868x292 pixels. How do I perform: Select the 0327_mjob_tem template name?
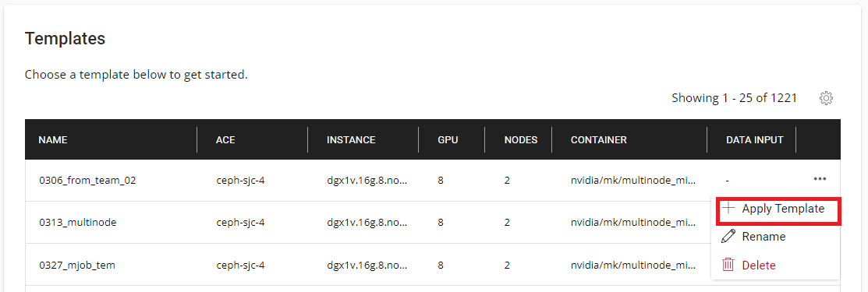77,265
